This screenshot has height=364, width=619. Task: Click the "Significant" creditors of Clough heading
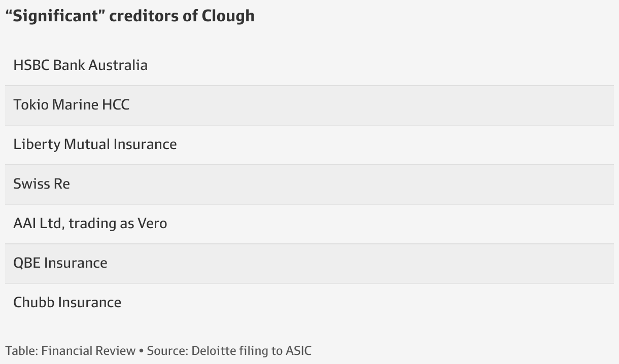130,16
